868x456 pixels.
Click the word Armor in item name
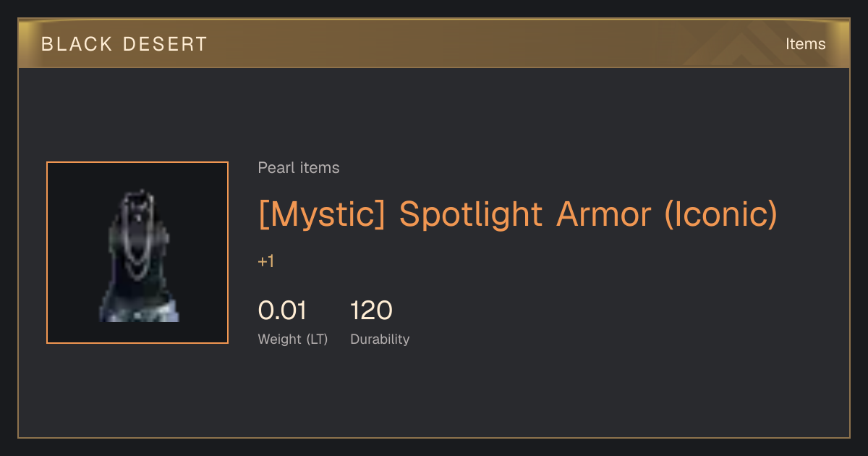[603, 214]
